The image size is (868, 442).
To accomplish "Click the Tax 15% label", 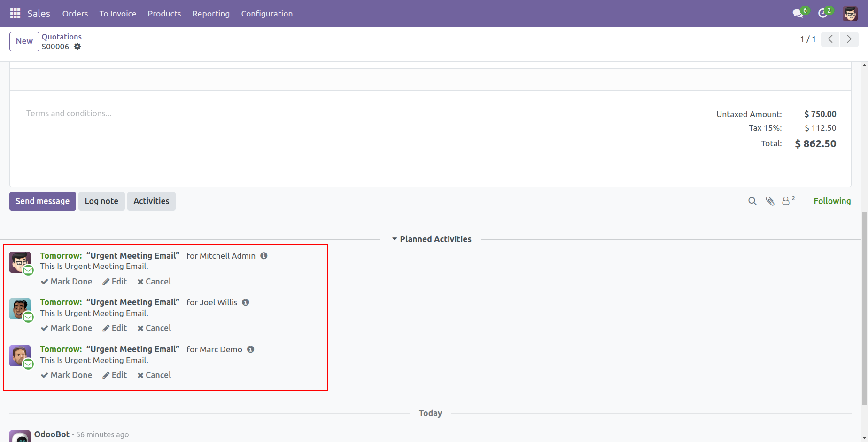I will [x=765, y=128].
